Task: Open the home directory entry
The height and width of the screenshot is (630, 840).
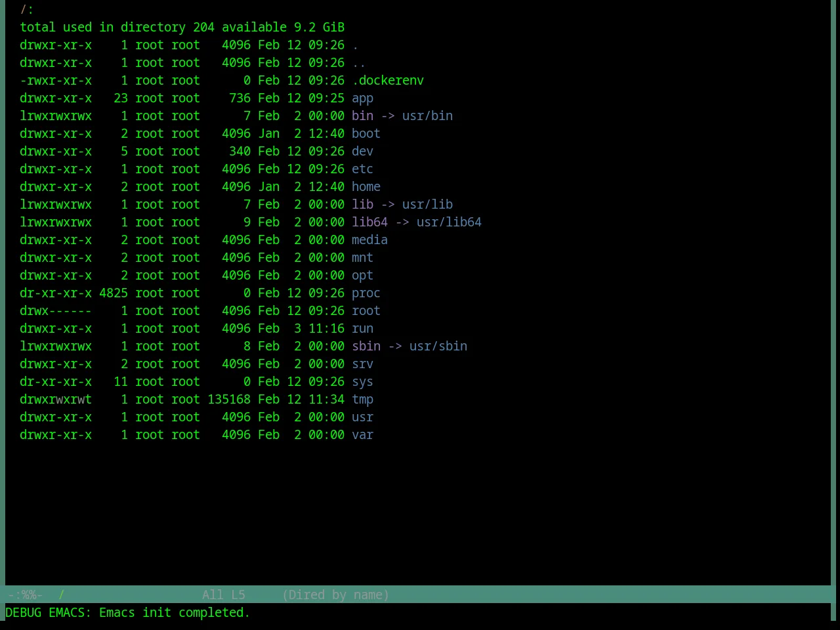Action: [366, 187]
